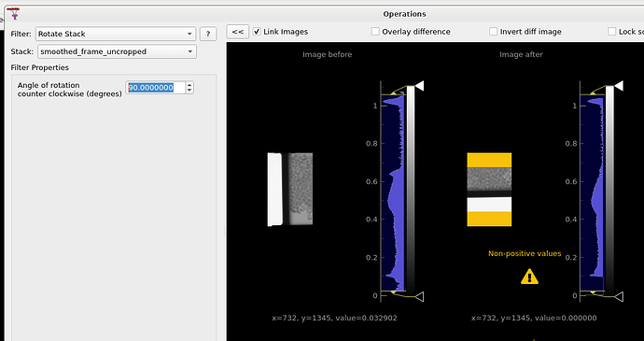The width and height of the screenshot is (644, 341).
Task: Click the Image after pixel value readout 0.000000
Action: tap(534, 318)
